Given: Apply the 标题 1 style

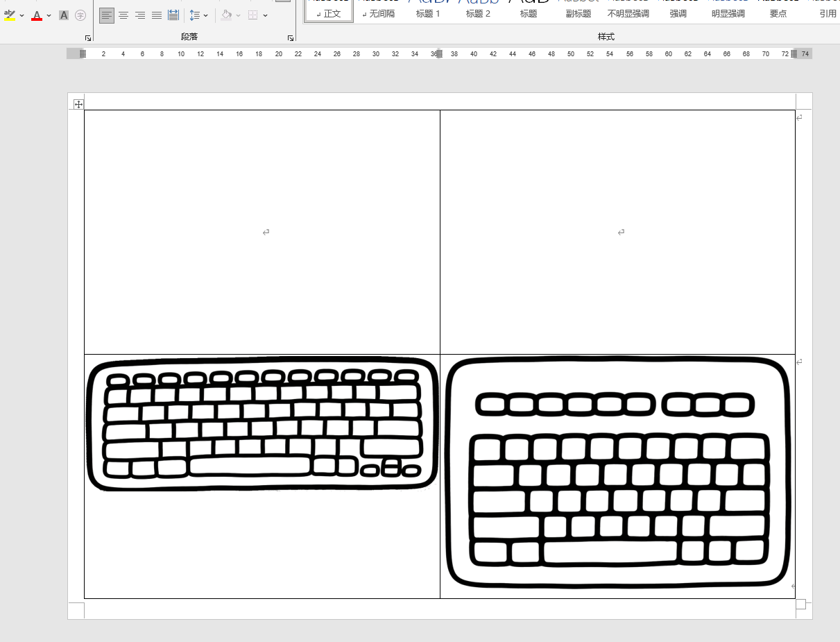Looking at the screenshot, I should pos(428,11).
